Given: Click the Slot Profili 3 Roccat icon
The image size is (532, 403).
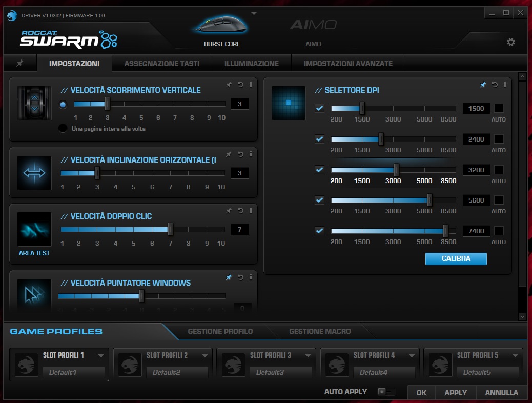Looking at the screenshot, I should [233, 365].
